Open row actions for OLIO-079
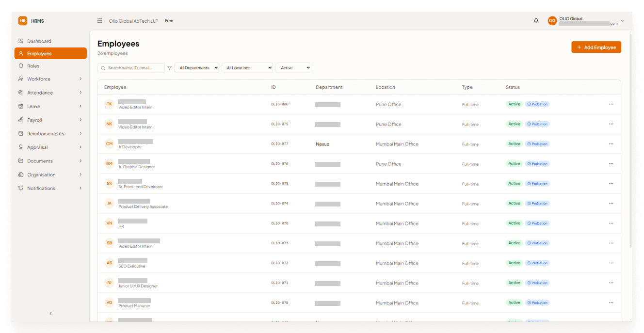The height and width of the screenshot is (333, 644). coord(611,124)
